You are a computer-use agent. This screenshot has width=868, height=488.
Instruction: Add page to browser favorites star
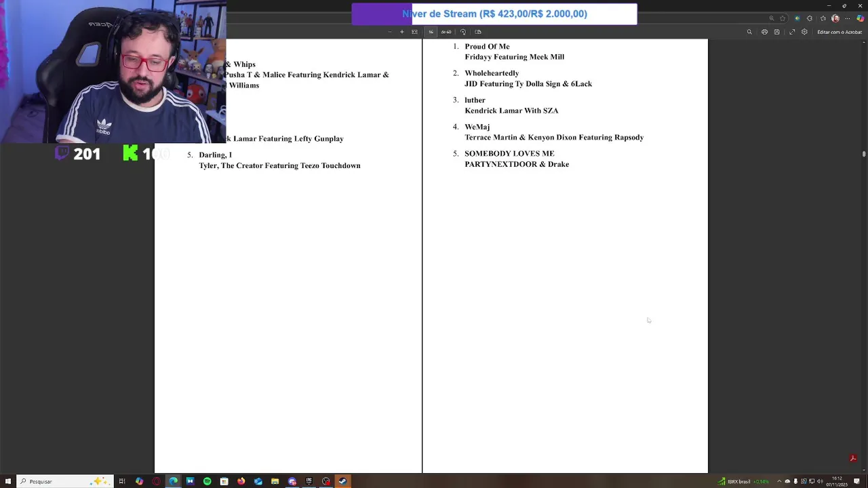tap(783, 18)
